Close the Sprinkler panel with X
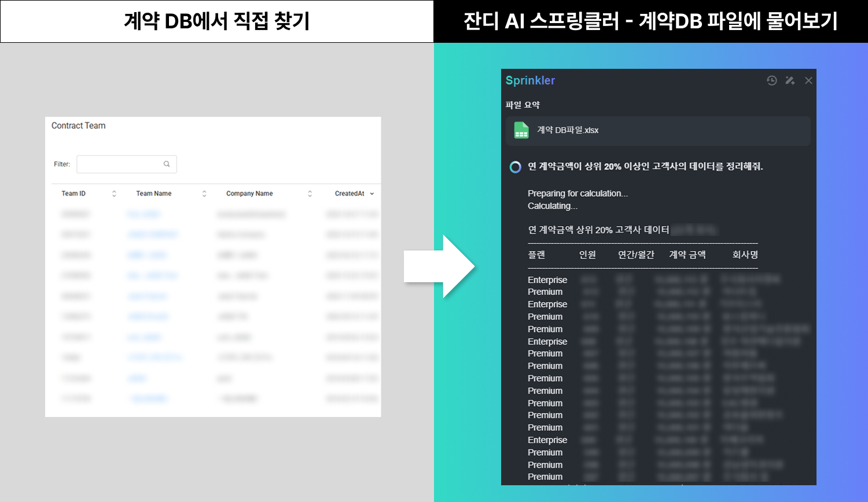 tap(808, 80)
